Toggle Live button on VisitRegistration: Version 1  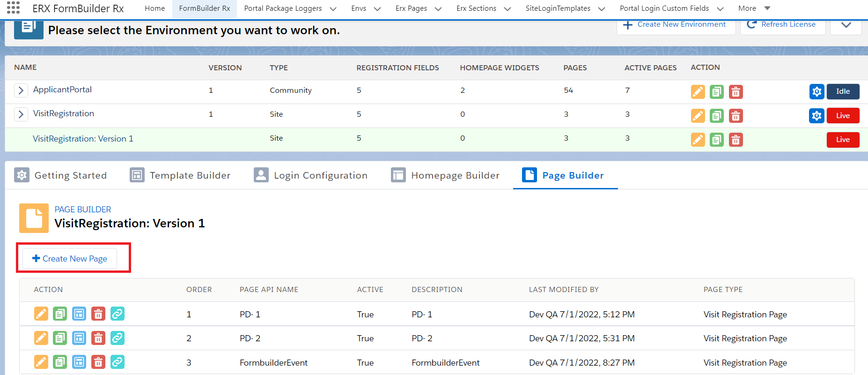pyautogui.click(x=843, y=140)
